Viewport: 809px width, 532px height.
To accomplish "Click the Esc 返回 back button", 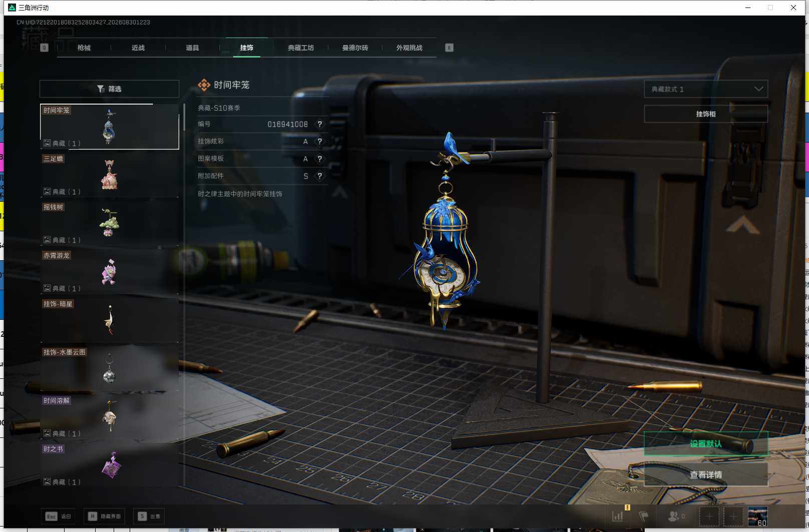I will click(x=58, y=516).
